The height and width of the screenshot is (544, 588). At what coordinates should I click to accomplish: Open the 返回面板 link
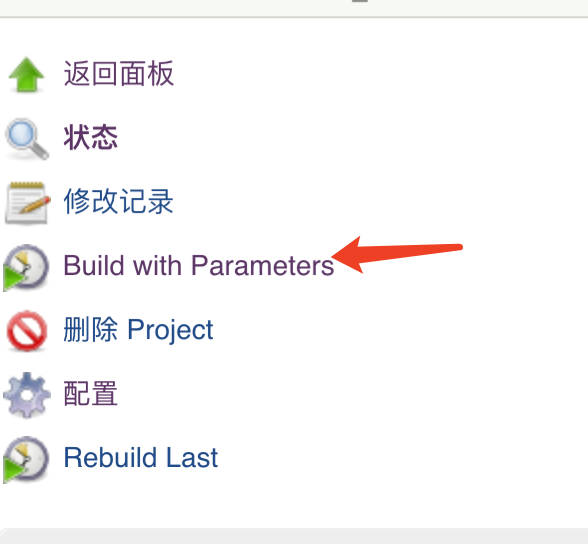[x=118, y=74]
